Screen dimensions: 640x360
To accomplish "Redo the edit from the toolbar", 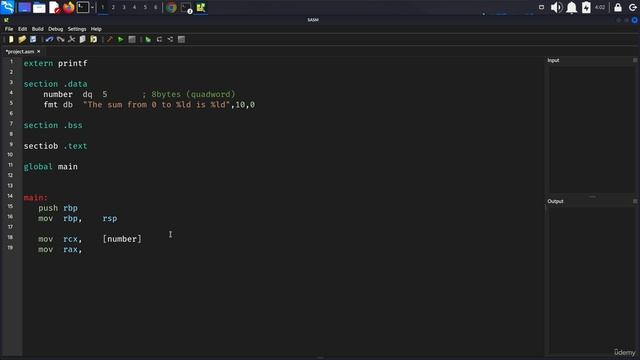I will (x=60, y=39).
